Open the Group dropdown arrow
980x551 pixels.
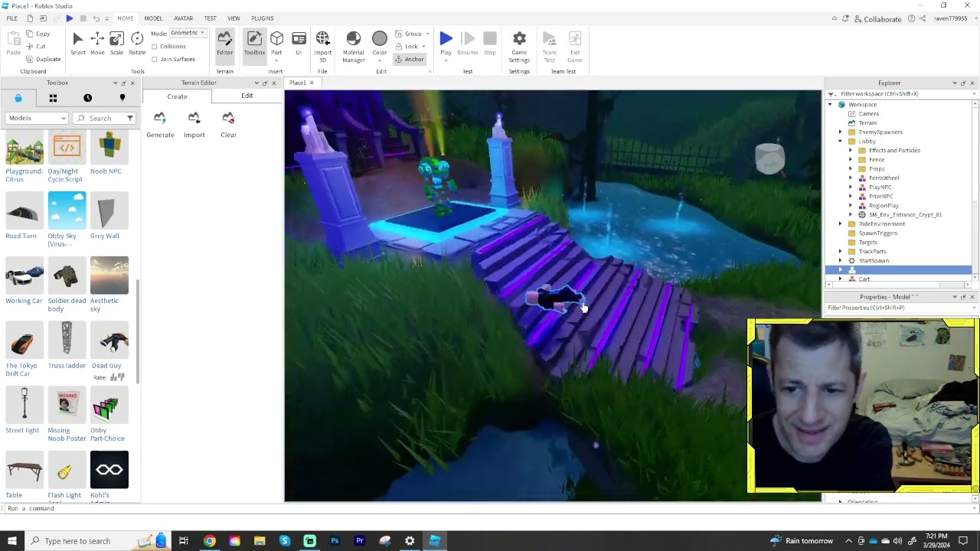(x=427, y=34)
